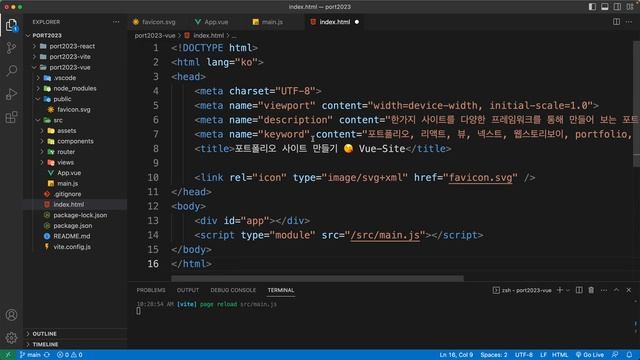Change language mode HTML

click(x=560, y=355)
